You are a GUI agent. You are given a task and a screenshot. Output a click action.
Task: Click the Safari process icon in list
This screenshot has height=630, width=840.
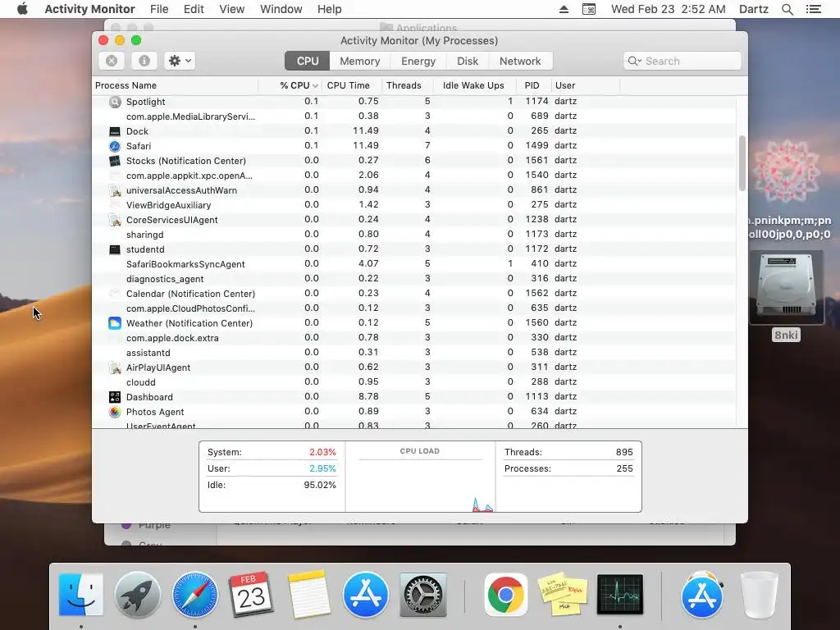[115, 146]
